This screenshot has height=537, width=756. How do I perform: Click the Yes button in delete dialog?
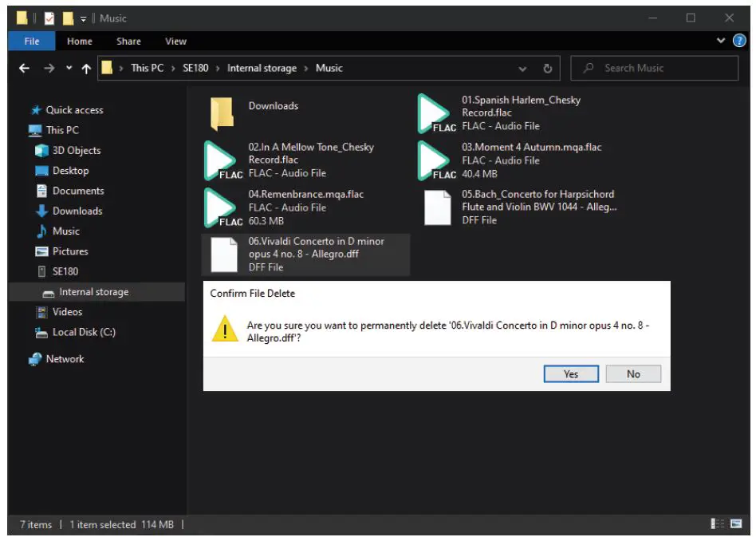tap(571, 374)
